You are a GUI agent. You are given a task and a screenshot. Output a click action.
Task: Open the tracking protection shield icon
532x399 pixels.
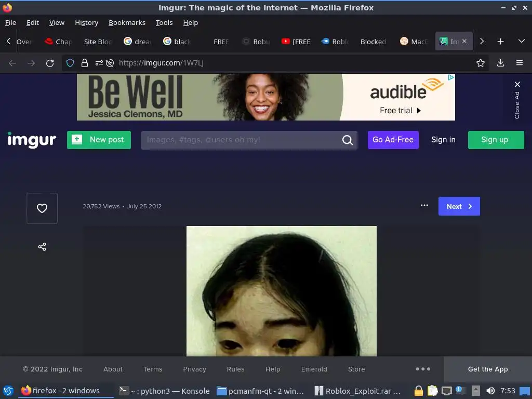coord(70,63)
